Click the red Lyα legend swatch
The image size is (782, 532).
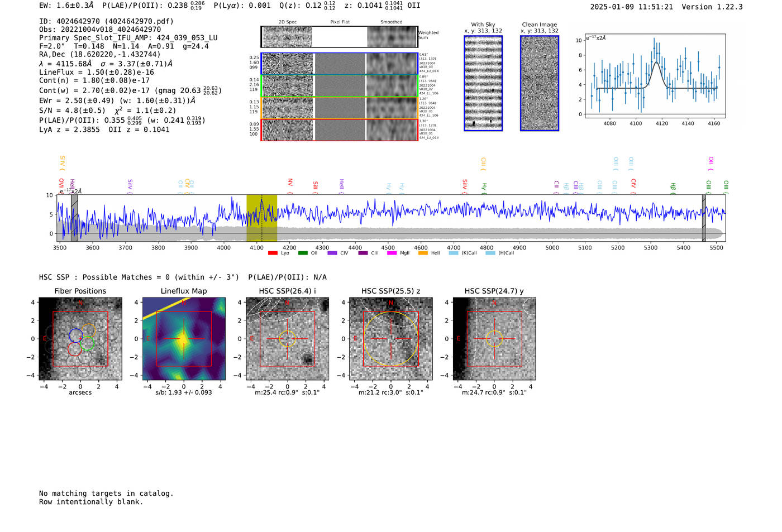click(x=273, y=253)
